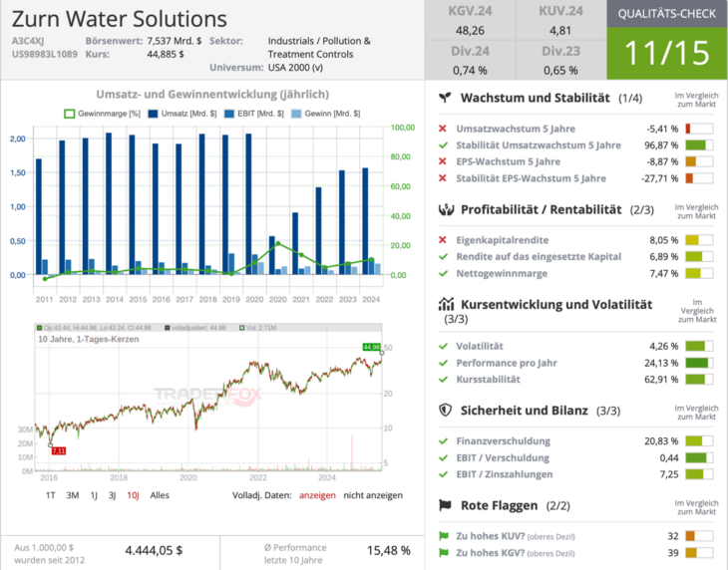Viewport: 728px width, 570px height.
Task: Click the Div.24 value 0,74 %
Action: tap(470, 71)
